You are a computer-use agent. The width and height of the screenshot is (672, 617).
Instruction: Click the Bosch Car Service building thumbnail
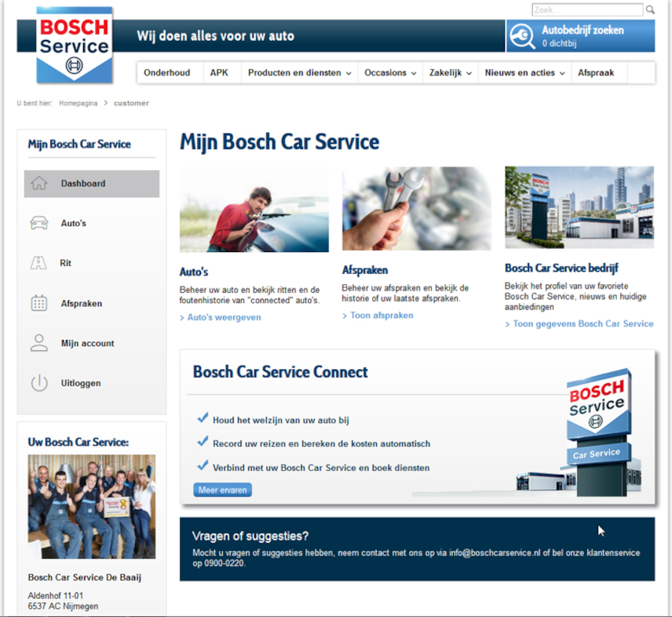coord(579,207)
